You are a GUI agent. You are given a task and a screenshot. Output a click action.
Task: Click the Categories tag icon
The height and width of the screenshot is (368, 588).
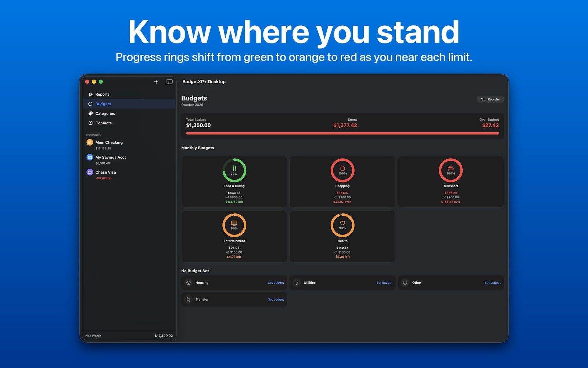[x=90, y=114]
